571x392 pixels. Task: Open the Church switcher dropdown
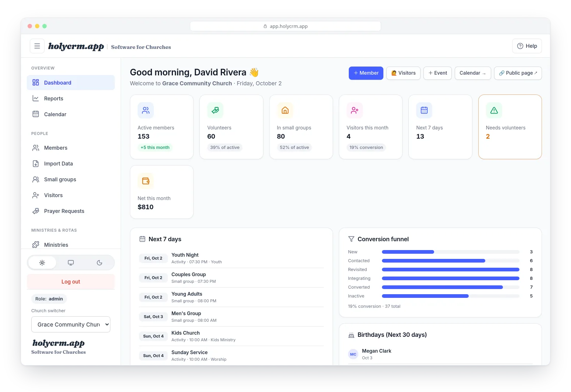pyautogui.click(x=71, y=324)
